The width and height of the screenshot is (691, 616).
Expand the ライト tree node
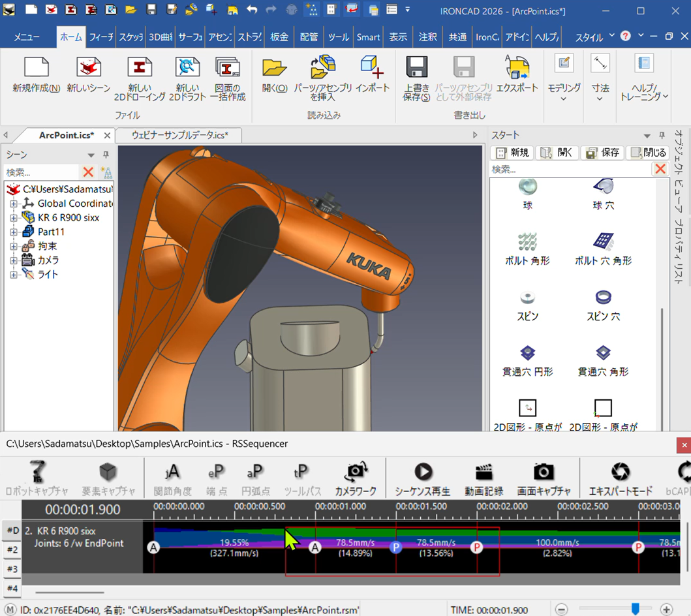pyautogui.click(x=13, y=275)
